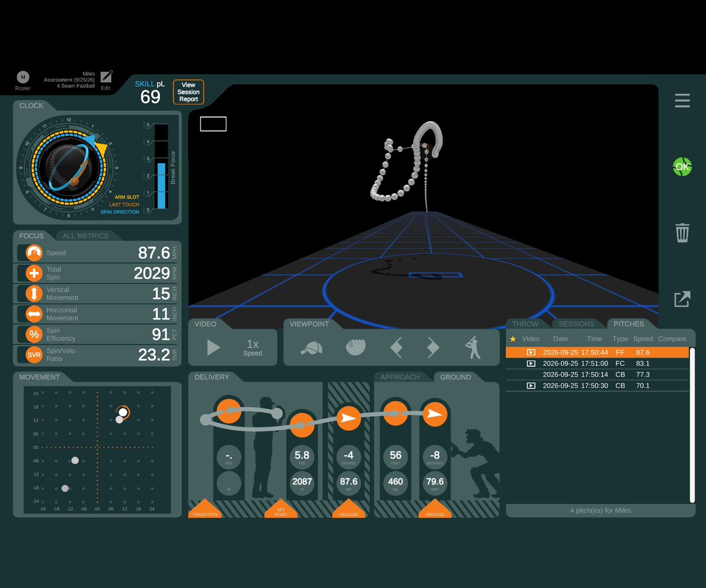This screenshot has width=706, height=588.
Task: Jump to the TRANSITION delivery marker
Action: [x=205, y=509]
